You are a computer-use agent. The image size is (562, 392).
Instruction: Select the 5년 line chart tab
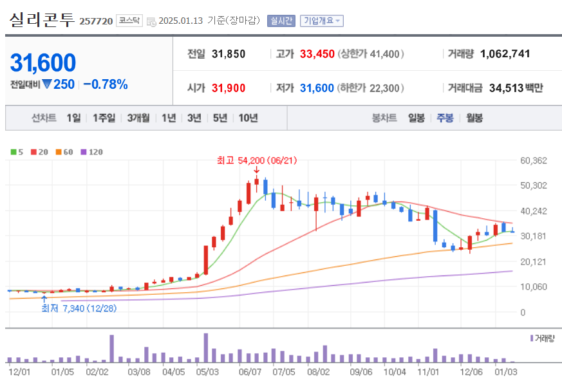(220, 118)
